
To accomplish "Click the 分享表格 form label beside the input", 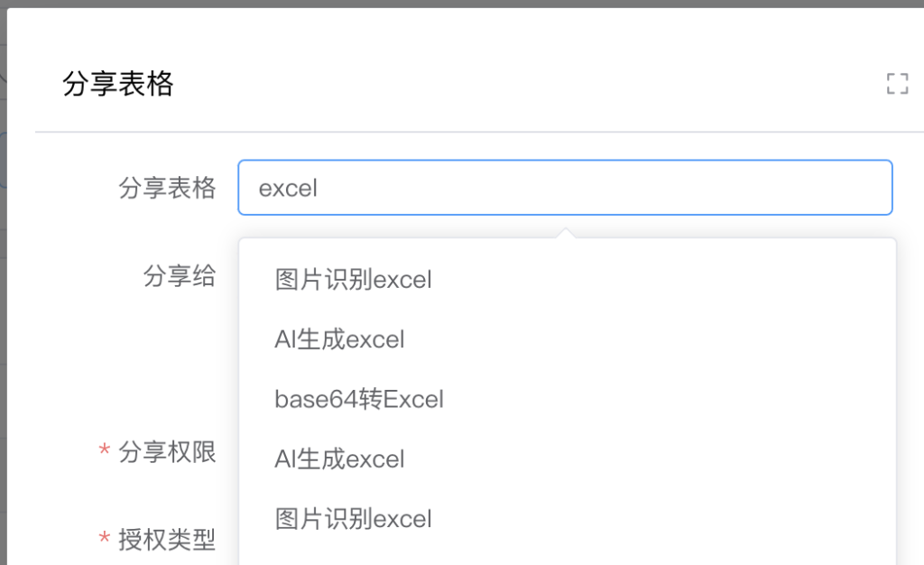I will coord(167,188).
